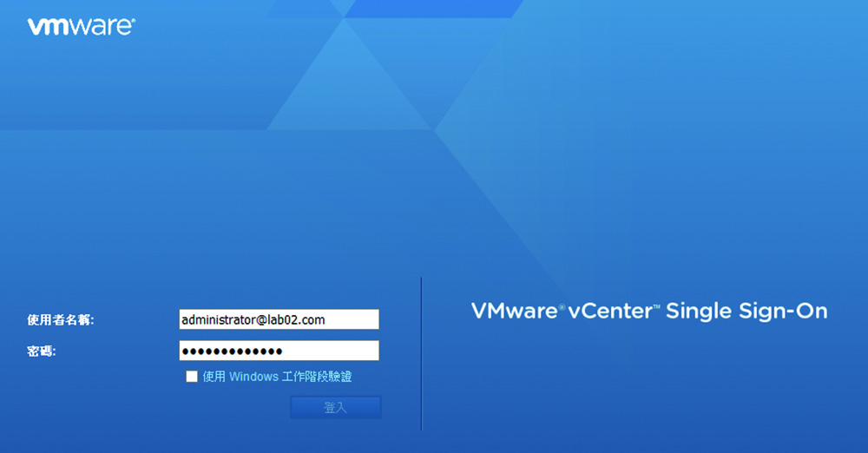The width and height of the screenshot is (868, 453).
Task: Enable the Windows session authentication checkbox
Action: click(x=192, y=377)
